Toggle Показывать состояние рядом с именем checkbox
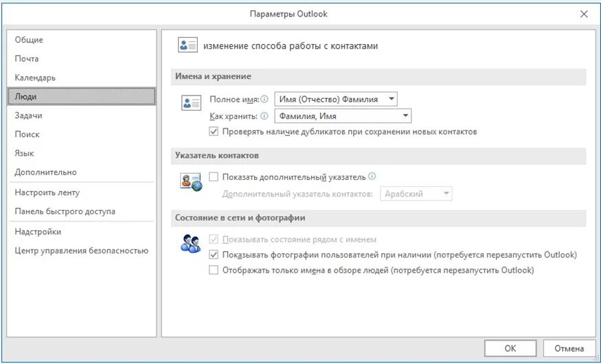This screenshot has height=364, width=601. coord(214,240)
